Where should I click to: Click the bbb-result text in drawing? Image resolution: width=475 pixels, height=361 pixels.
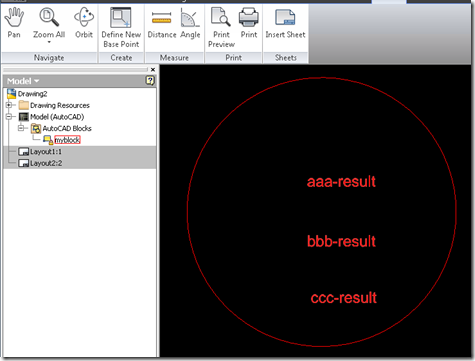tap(341, 241)
